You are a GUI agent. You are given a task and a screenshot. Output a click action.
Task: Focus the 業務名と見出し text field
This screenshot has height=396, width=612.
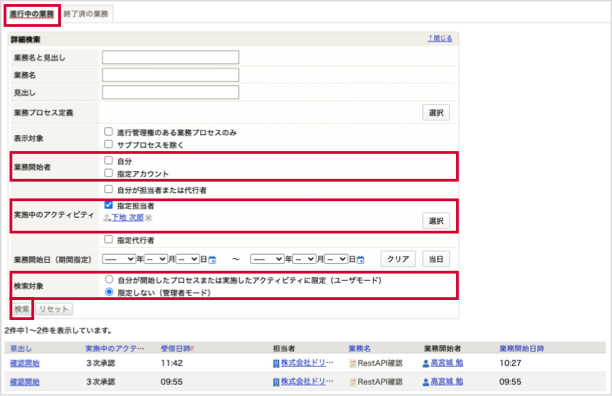171,57
